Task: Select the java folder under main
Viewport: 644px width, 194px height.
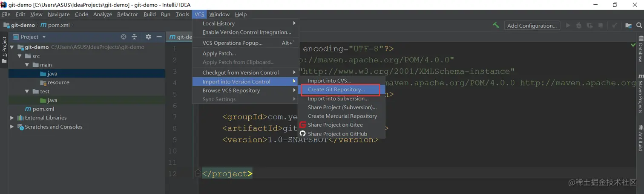Action: tap(52, 74)
